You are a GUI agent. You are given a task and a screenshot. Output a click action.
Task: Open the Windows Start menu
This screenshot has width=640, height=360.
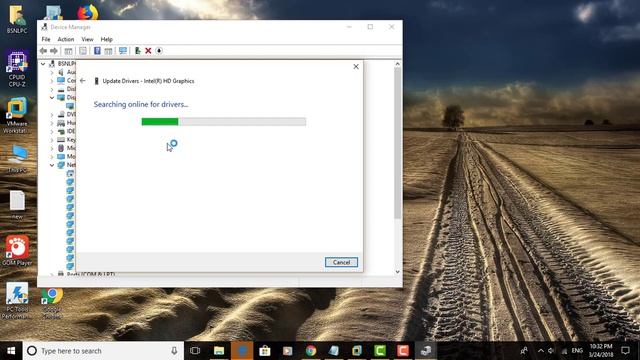[x=11, y=351]
